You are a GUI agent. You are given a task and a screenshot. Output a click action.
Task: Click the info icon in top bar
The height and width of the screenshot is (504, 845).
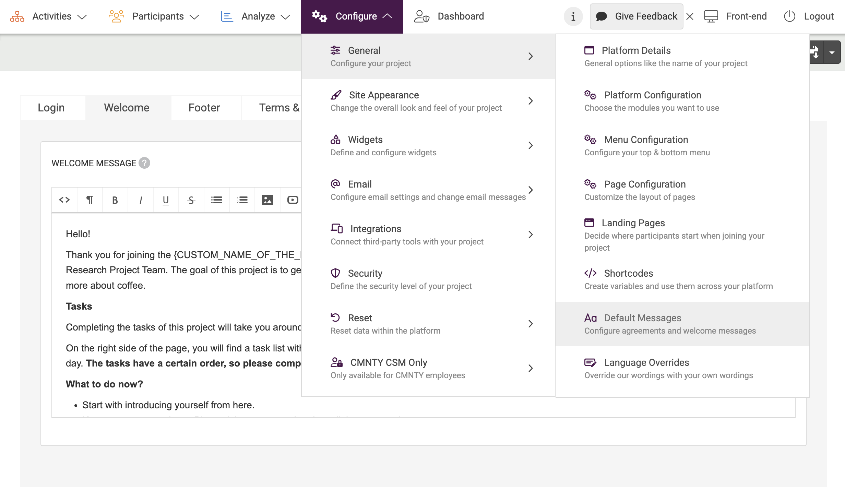coord(573,16)
